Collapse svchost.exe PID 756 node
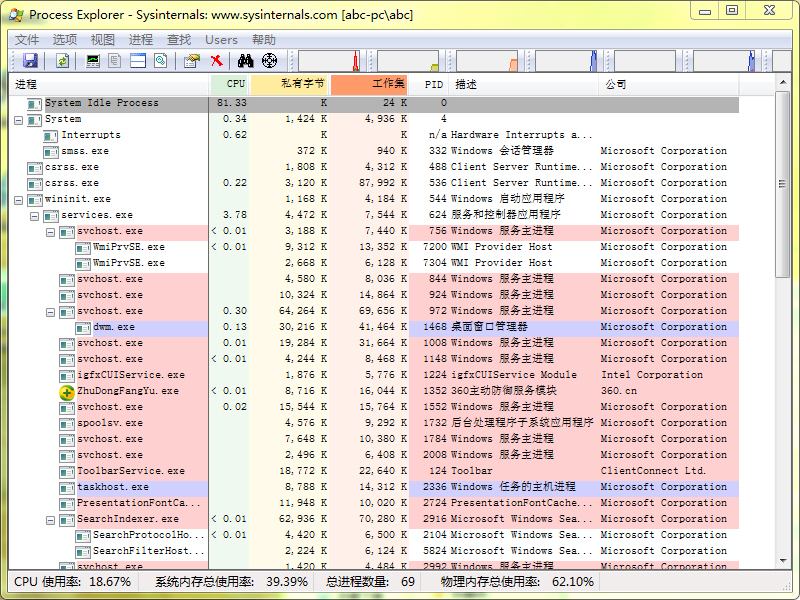The height and width of the screenshot is (600, 800). pos(51,233)
